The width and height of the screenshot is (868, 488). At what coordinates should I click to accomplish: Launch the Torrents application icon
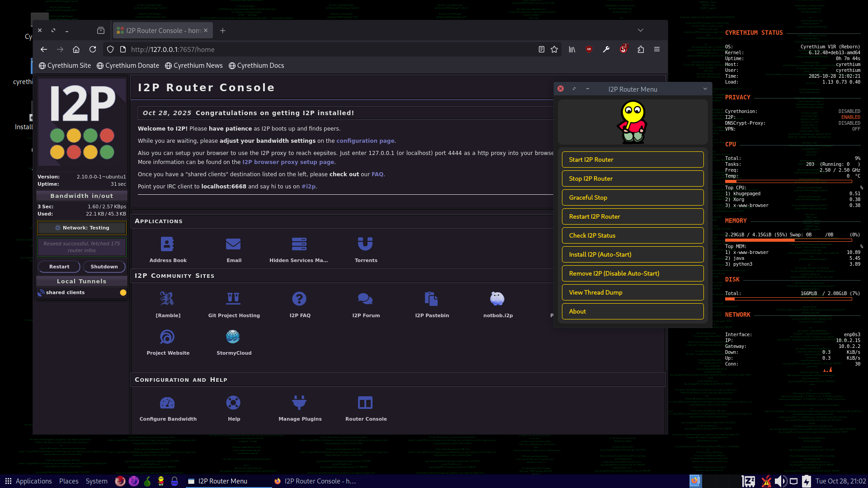click(x=365, y=244)
